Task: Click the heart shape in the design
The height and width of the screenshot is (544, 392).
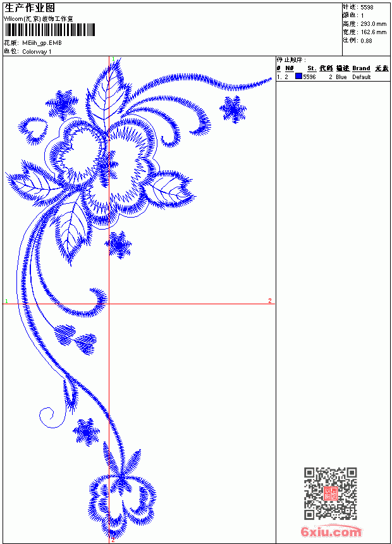Action: click(x=34, y=130)
